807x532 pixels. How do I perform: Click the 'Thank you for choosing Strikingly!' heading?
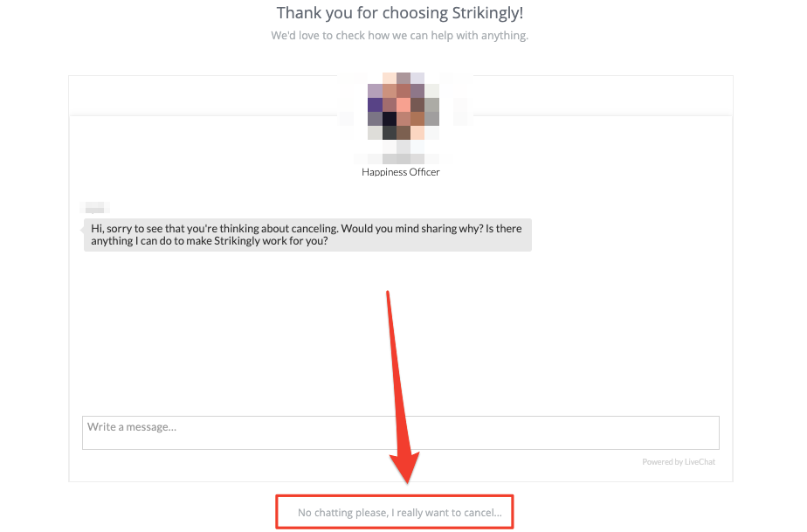tap(400, 13)
